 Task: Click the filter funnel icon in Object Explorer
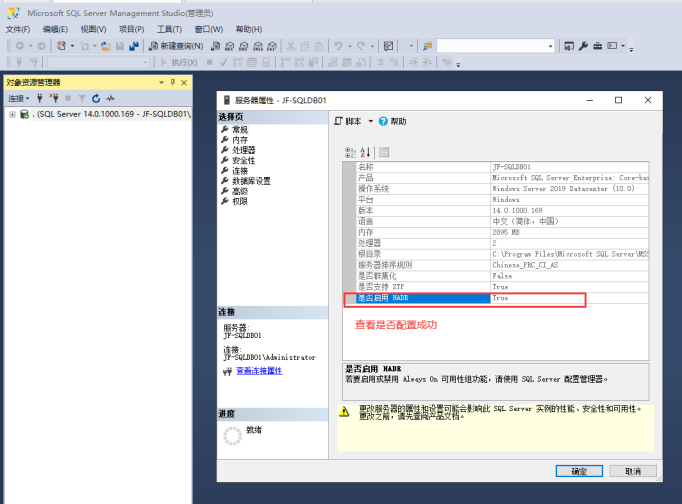point(82,98)
